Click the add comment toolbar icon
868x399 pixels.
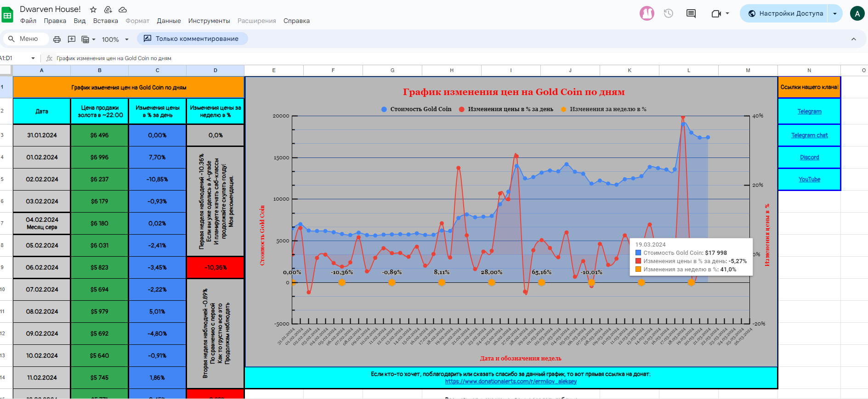pos(72,39)
